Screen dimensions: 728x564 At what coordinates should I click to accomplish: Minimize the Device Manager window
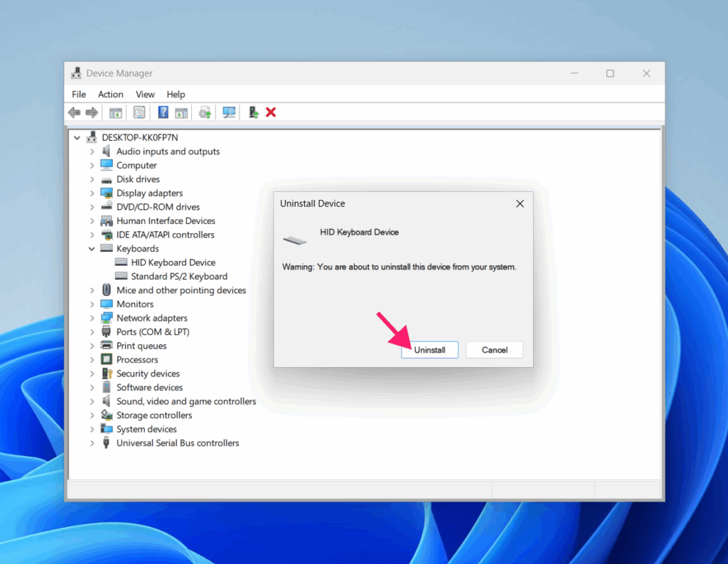coord(574,73)
